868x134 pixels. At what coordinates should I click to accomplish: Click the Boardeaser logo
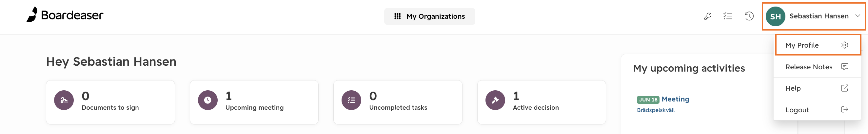65,14
